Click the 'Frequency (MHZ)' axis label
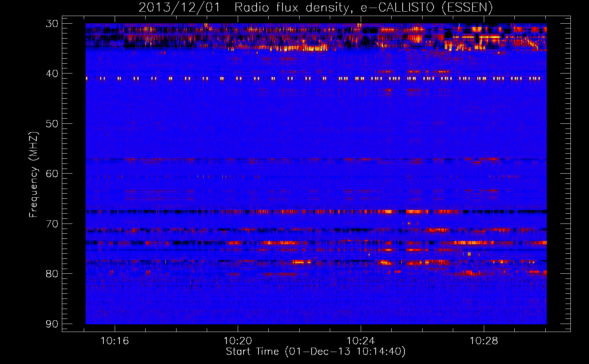The width and height of the screenshot is (589, 364). (x=33, y=175)
